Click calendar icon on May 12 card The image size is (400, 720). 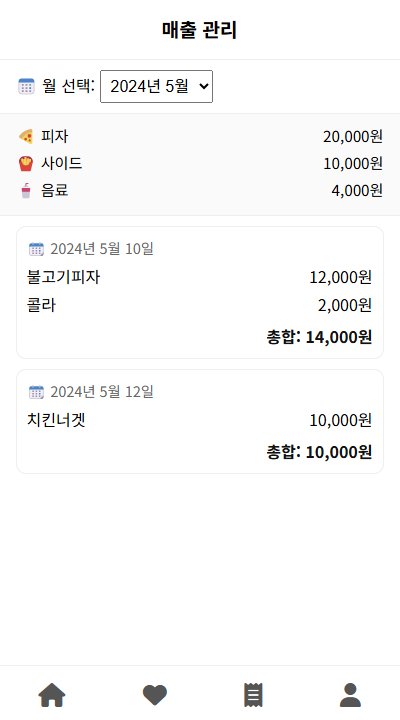[x=36, y=392]
